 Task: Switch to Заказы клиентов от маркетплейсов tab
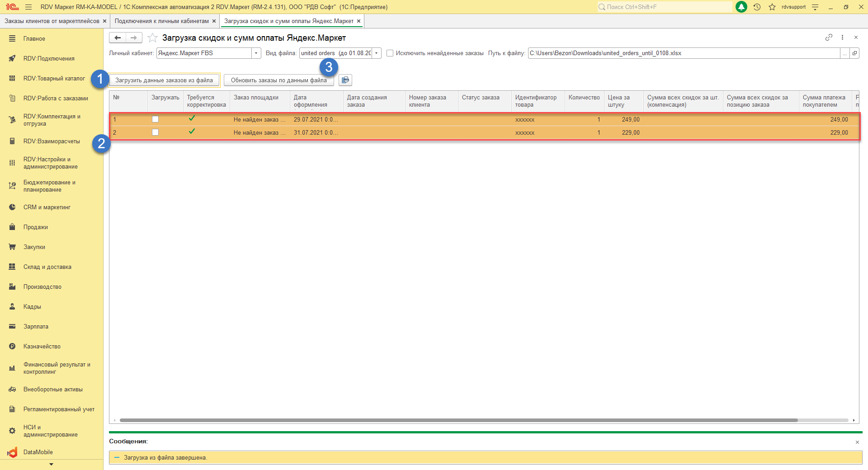52,21
